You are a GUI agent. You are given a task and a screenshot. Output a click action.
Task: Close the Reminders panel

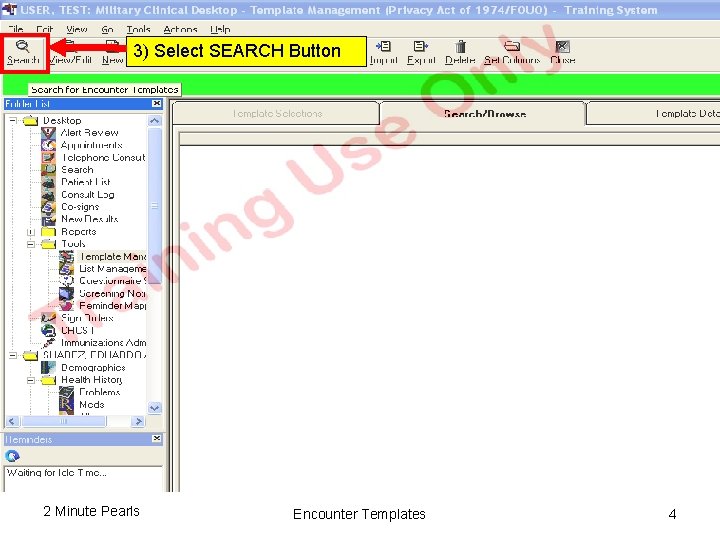tap(157, 439)
